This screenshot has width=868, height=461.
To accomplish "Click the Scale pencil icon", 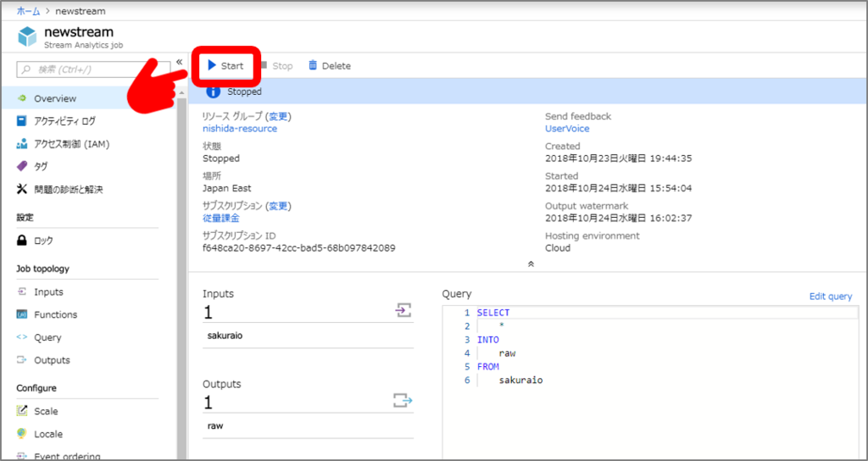I will pos(22,411).
